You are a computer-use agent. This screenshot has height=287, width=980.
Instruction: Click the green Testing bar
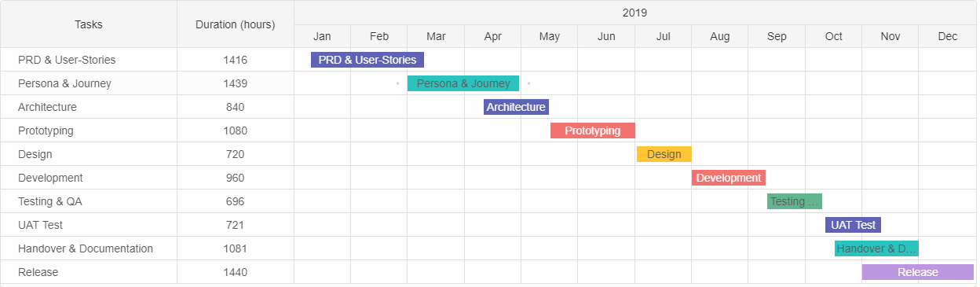[x=795, y=201]
